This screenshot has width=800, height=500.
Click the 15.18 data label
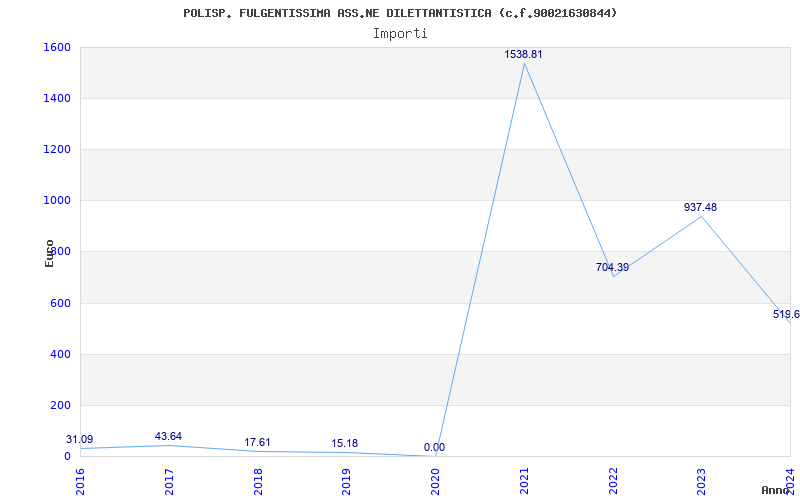[x=344, y=443]
